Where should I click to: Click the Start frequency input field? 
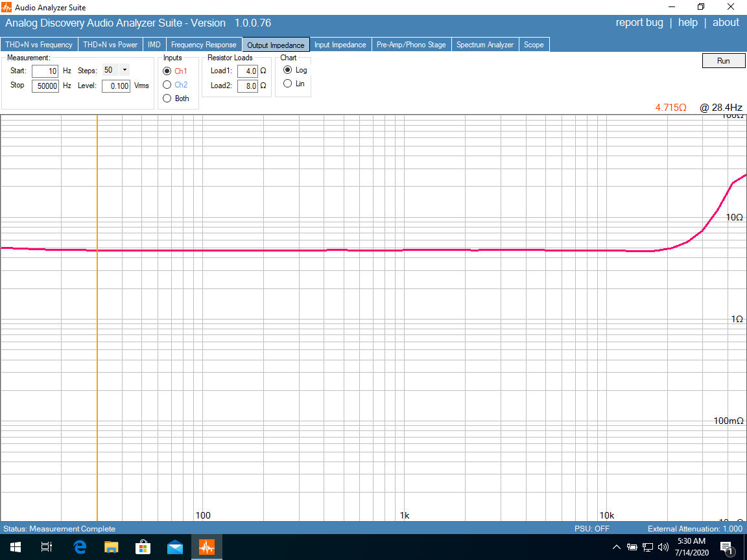click(45, 71)
